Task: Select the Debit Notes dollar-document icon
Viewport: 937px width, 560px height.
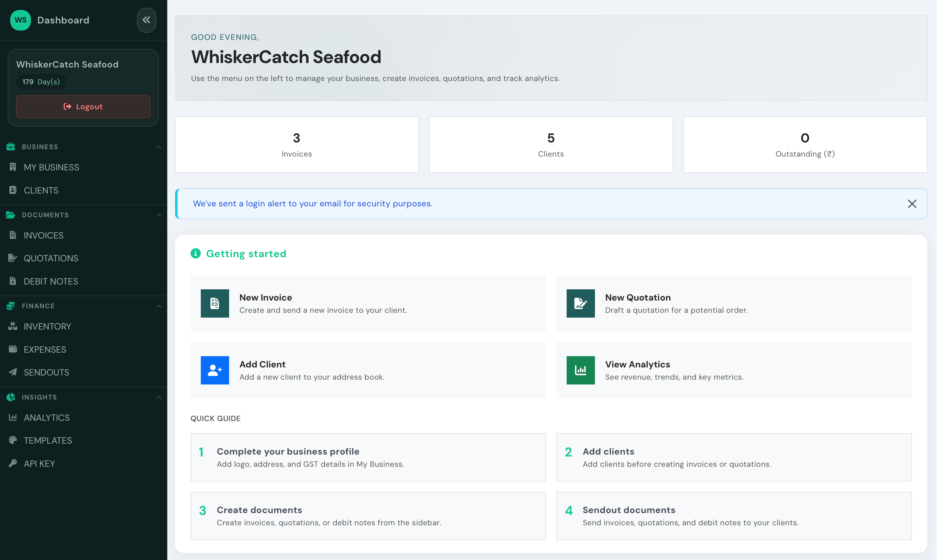Action: (13, 281)
